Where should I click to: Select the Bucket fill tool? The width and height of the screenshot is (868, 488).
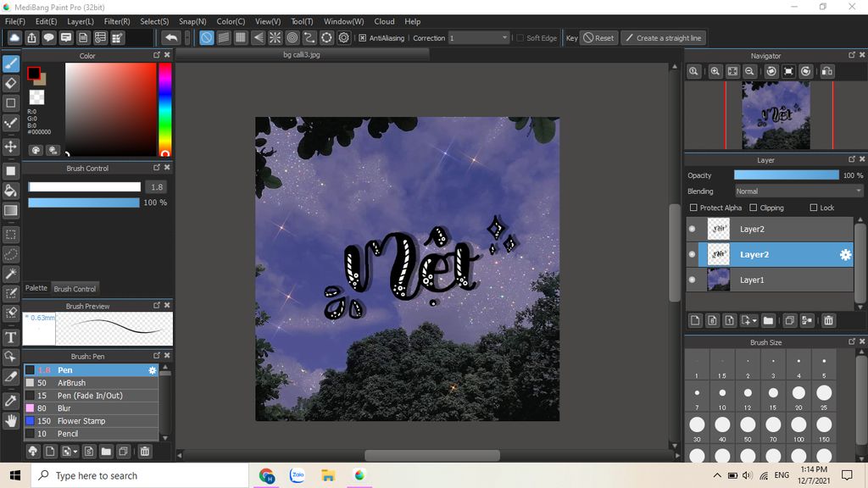point(10,191)
